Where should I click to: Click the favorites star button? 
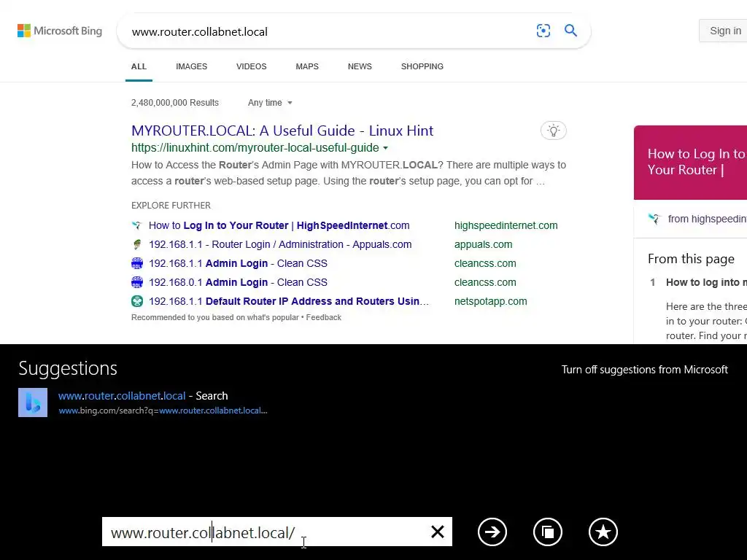click(603, 532)
